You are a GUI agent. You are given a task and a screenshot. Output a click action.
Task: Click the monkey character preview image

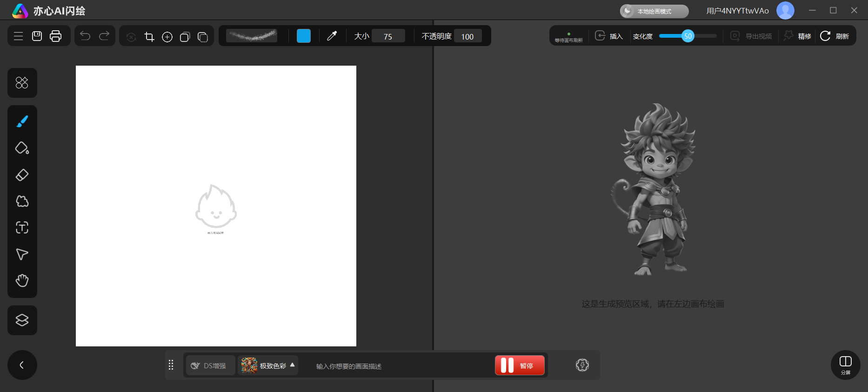click(x=654, y=189)
